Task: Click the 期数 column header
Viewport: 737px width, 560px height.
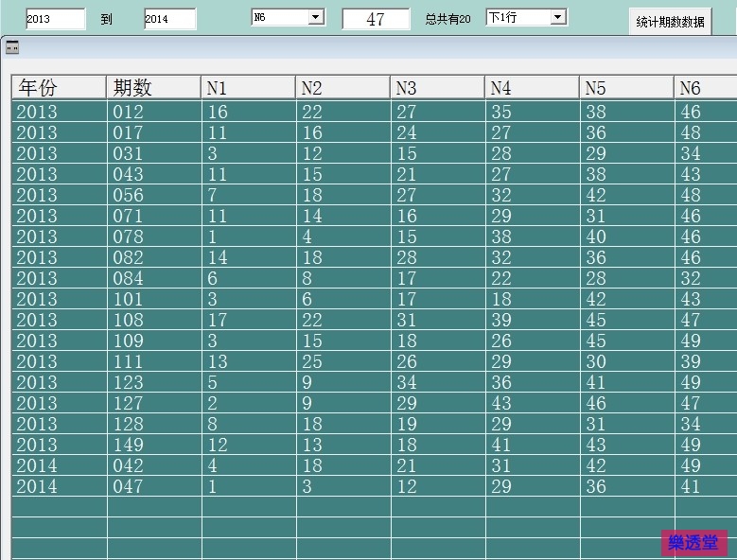Action: (x=153, y=88)
